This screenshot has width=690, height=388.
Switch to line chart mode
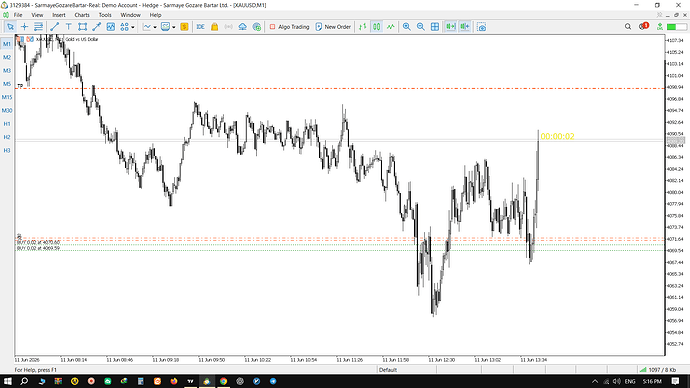(x=390, y=27)
